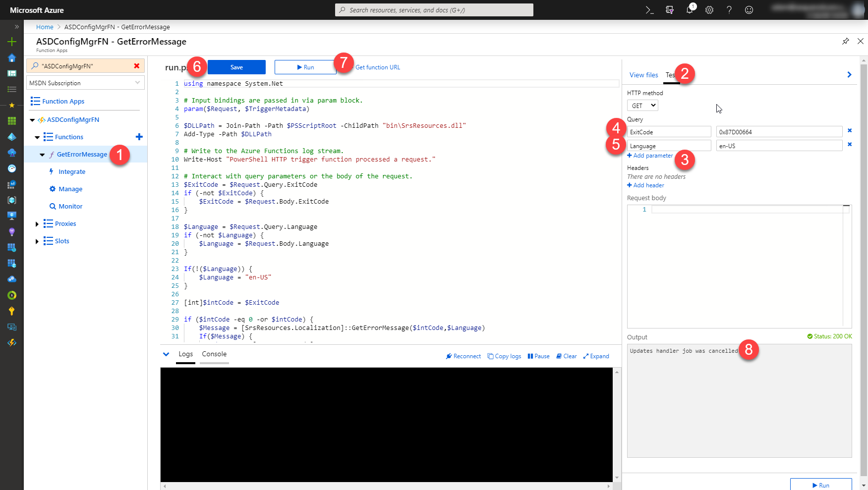This screenshot has height=490, width=868.
Task: Pin the blade with pin icon
Action: [846, 41]
